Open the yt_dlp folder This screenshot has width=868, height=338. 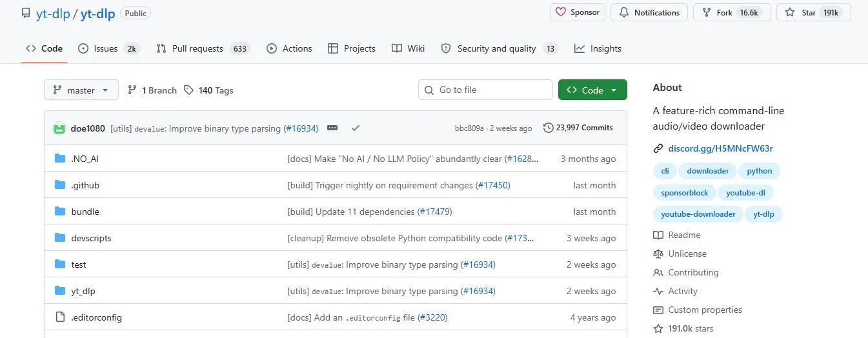[x=83, y=291]
